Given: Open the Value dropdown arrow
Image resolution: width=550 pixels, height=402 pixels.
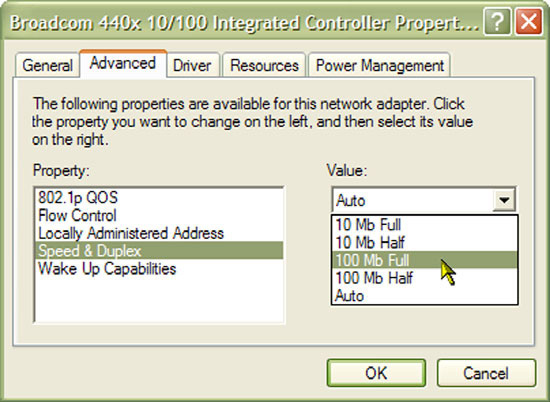Looking at the screenshot, I should tap(504, 200).
